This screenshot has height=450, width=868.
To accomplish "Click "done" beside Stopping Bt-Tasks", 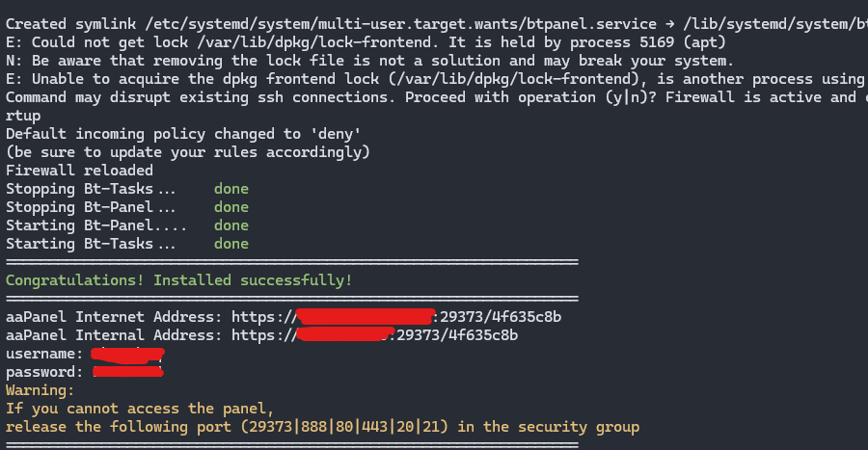I will (x=231, y=189).
